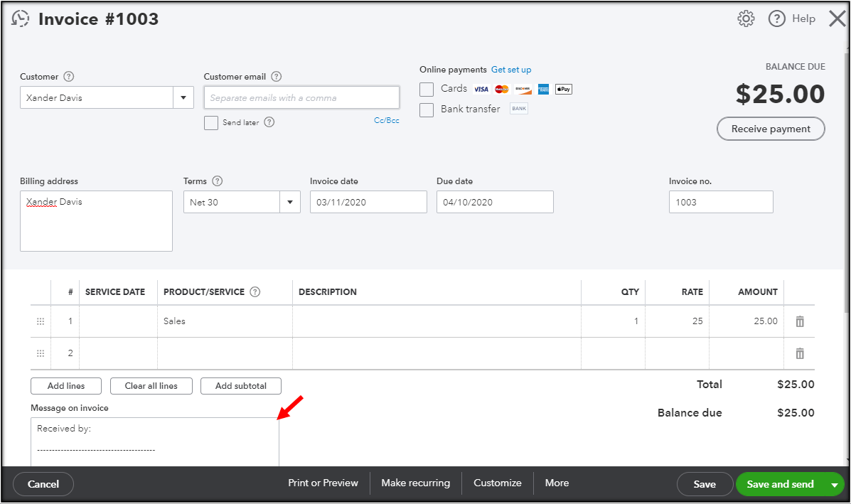Expand the Save and send options arrow
The image size is (851, 504).
click(x=834, y=485)
